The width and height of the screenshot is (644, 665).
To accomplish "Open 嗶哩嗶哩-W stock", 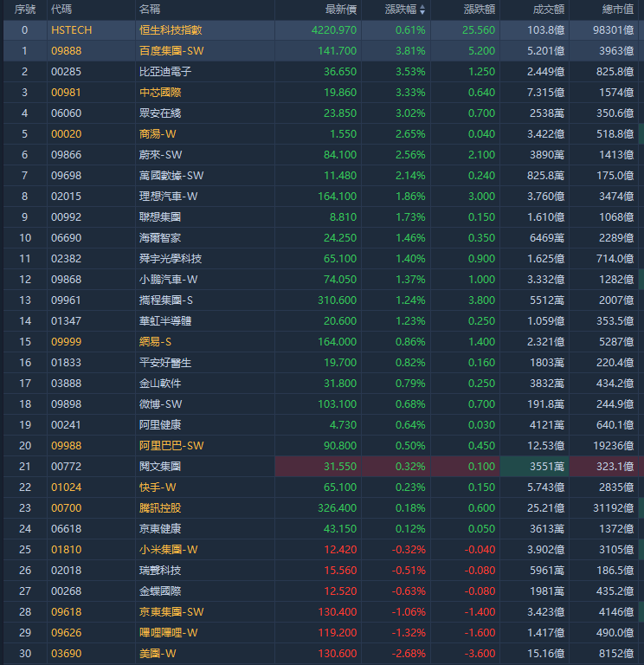I will tap(168, 633).
